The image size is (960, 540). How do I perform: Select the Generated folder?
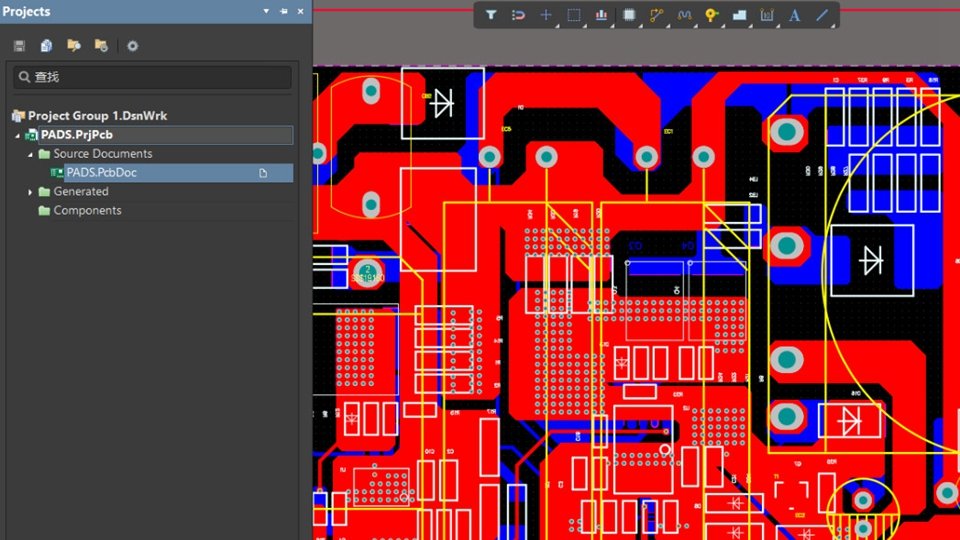80,192
